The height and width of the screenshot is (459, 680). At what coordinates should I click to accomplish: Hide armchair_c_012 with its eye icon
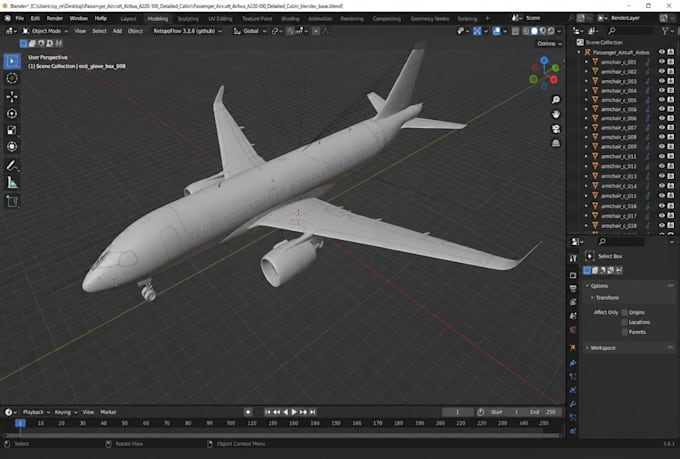[661, 166]
